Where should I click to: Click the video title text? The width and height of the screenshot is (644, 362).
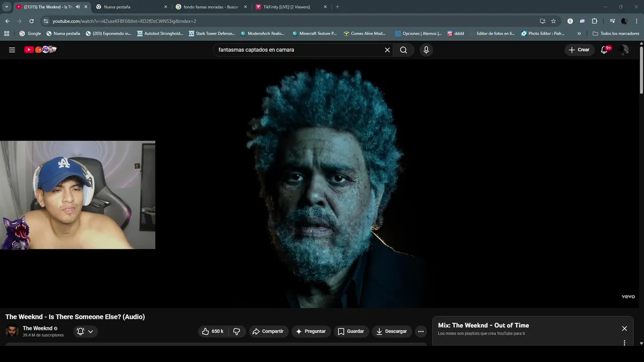click(75, 317)
